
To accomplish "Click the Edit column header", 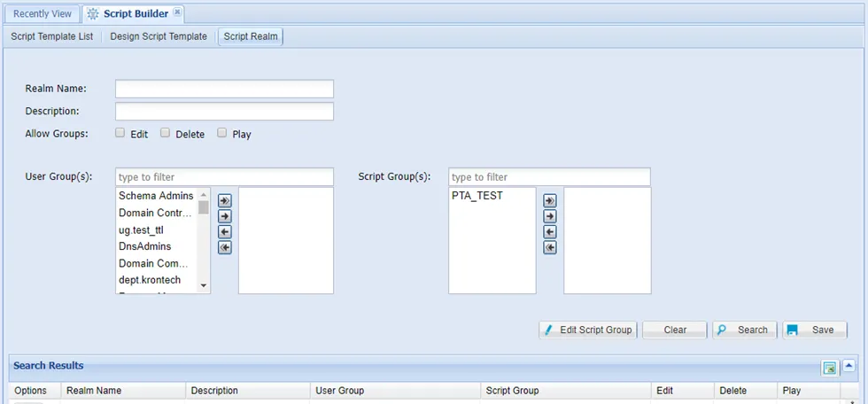I will 682,391.
